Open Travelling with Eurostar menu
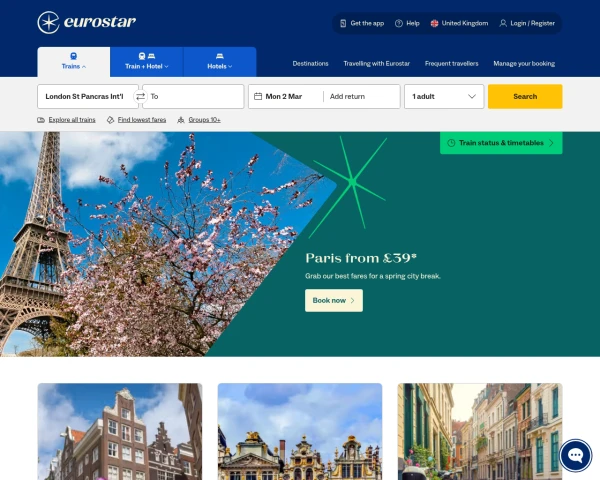The width and height of the screenshot is (600, 480). pos(377,64)
